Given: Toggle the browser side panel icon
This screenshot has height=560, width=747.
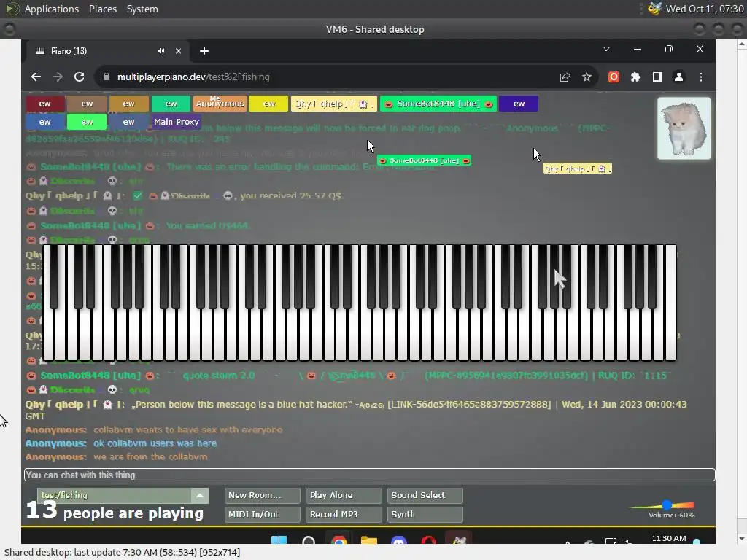Looking at the screenshot, I should (657, 77).
